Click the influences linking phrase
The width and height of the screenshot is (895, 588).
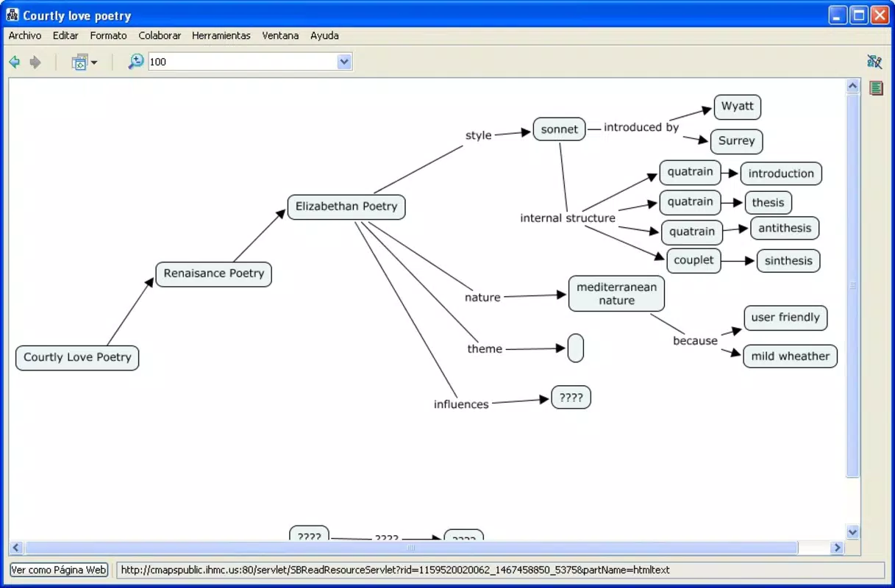461,404
